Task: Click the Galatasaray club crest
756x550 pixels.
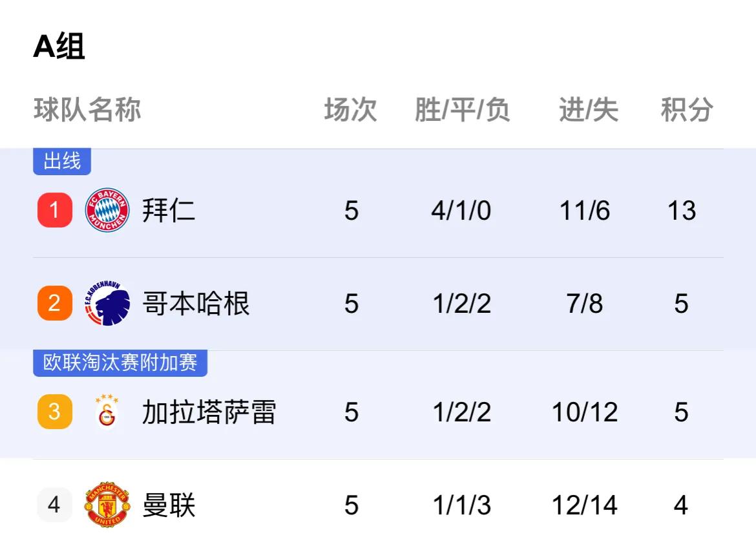Action: point(107,412)
